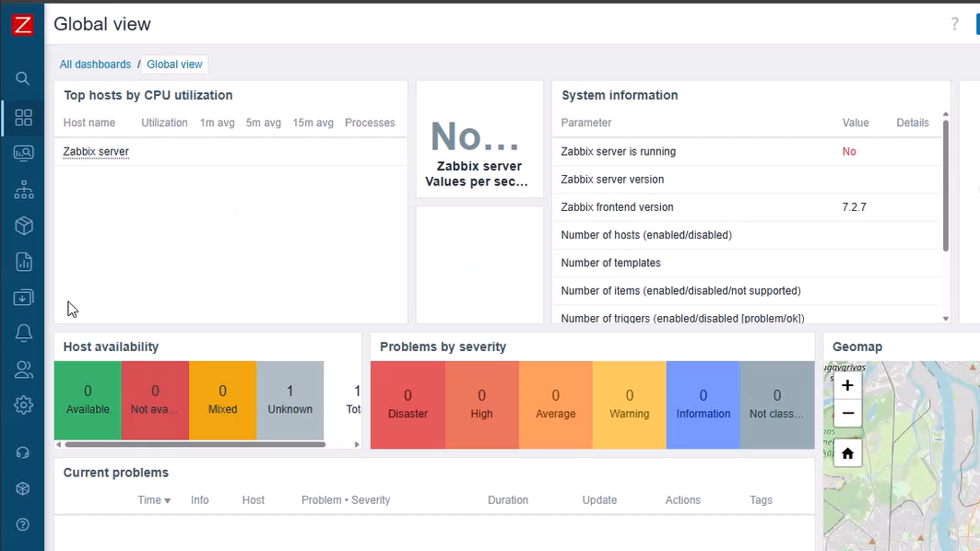980x551 pixels.
Task: Click the 1m avg column header
Action: coord(217,123)
